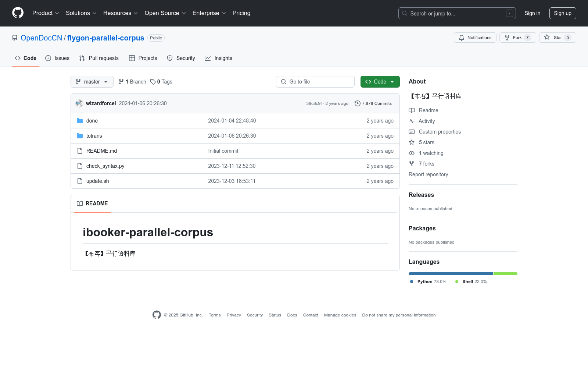This screenshot has height=368, width=588.
Task: Click the Readme book icon in About
Action: click(x=412, y=110)
